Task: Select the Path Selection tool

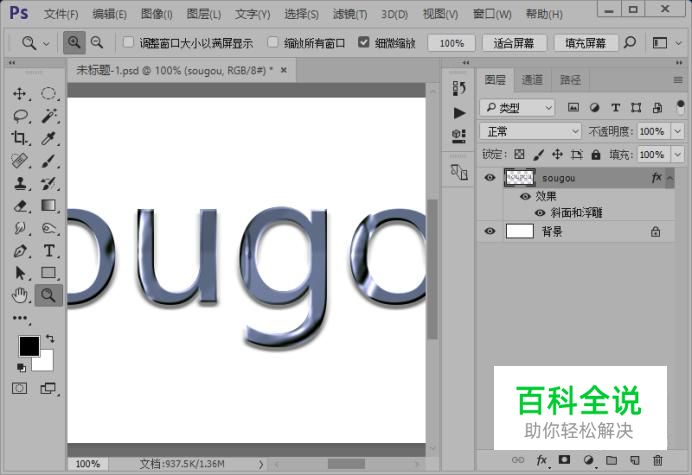Action: [19, 273]
